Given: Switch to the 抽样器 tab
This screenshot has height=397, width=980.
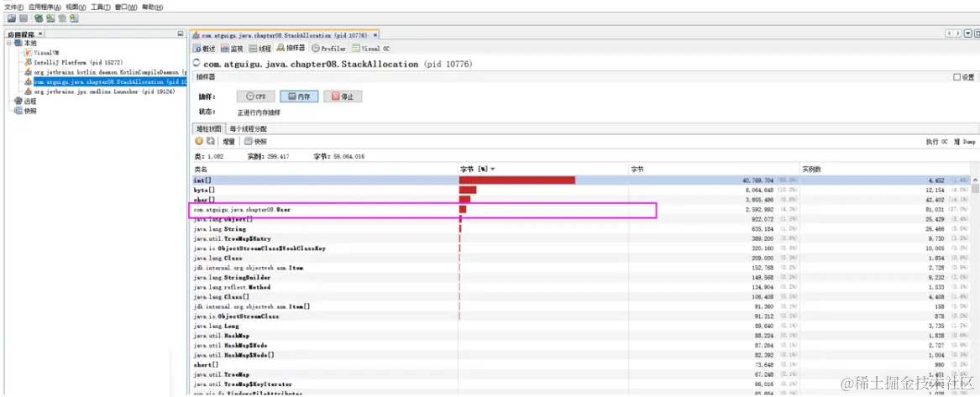Looking at the screenshot, I should [291, 48].
